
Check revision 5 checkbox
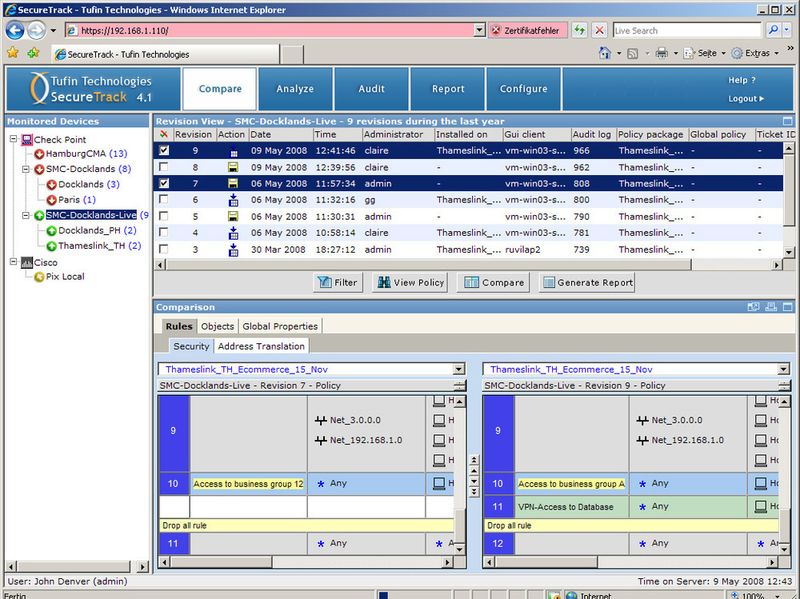point(163,216)
